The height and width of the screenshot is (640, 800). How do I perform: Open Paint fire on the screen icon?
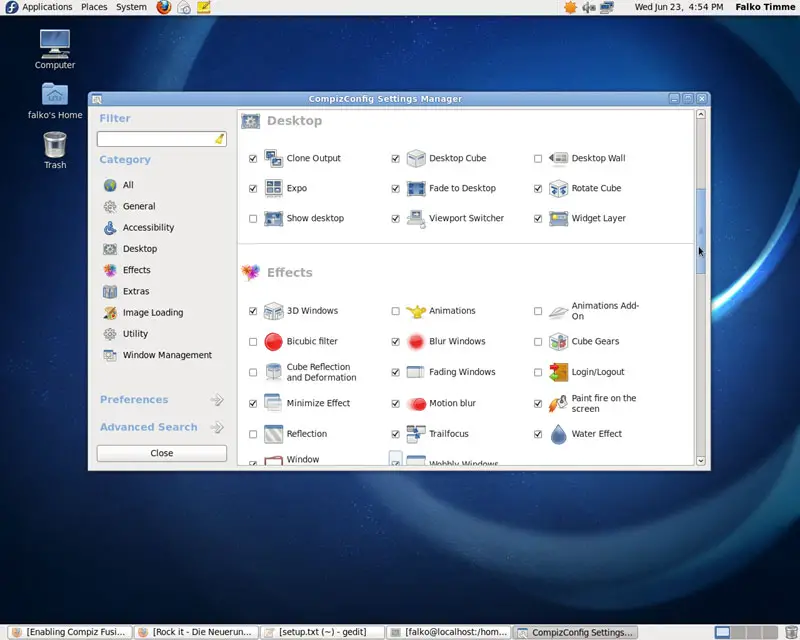click(x=558, y=403)
